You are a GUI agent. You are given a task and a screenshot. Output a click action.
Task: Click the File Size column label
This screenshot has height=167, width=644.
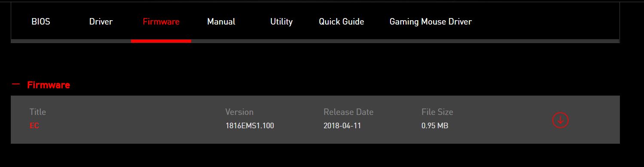[x=437, y=112]
